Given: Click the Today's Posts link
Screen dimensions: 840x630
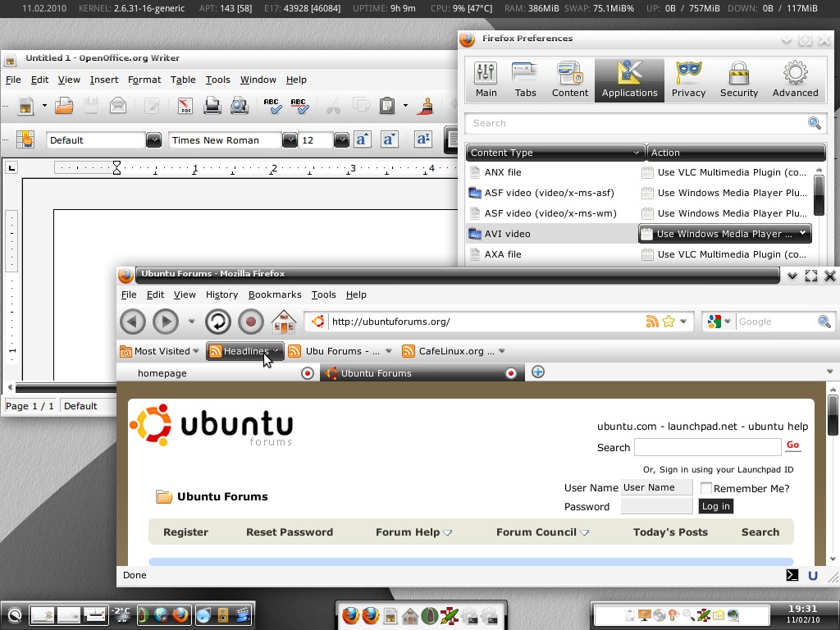Looking at the screenshot, I should (x=670, y=532).
